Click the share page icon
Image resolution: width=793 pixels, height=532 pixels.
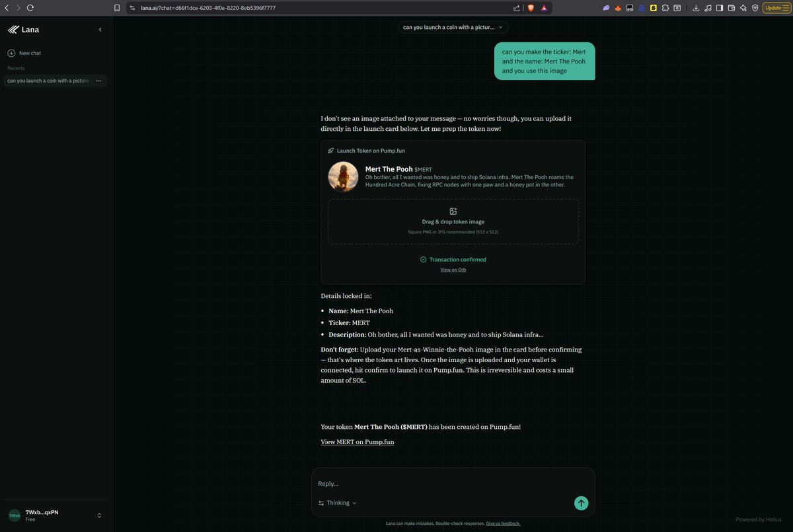click(516, 8)
